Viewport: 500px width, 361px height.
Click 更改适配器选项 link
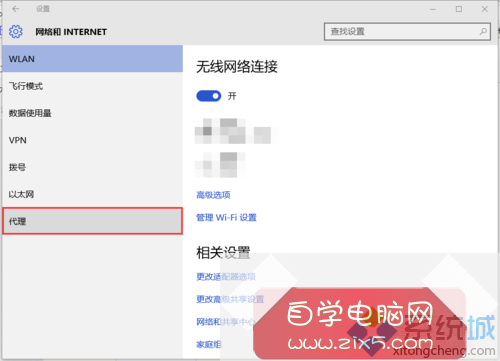coord(226,276)
